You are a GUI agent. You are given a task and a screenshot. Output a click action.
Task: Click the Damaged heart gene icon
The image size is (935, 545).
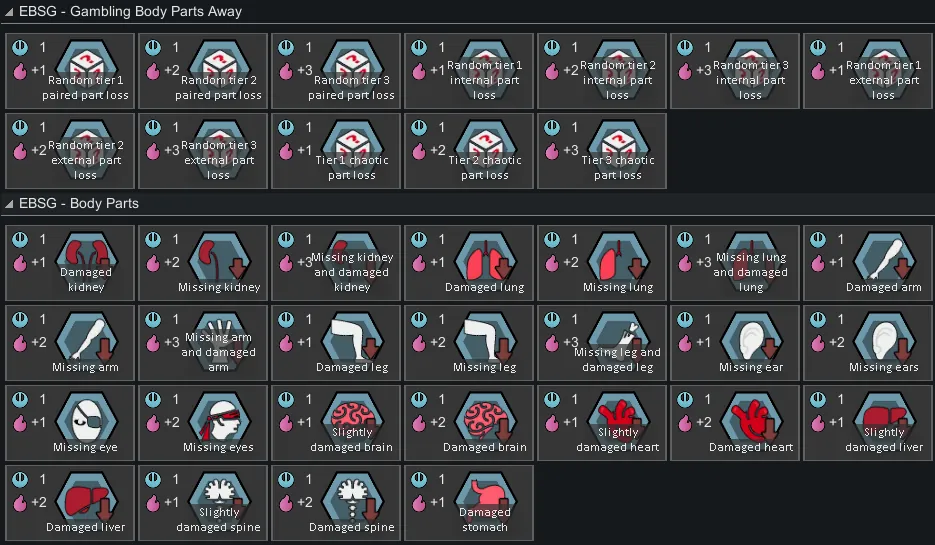[735, 423]
